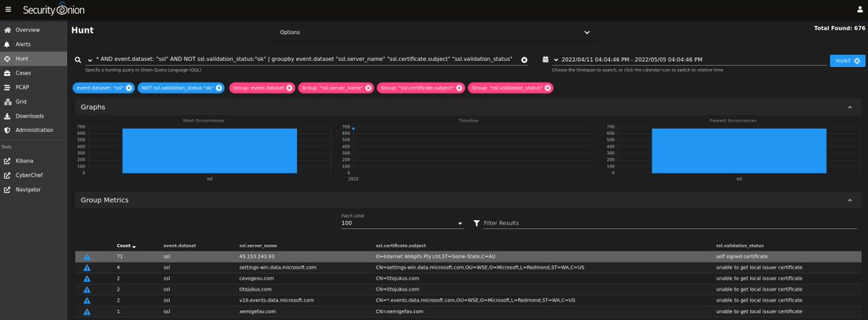The height and width of the screenshot is (320, 868).
Task: Open PCAP in the sidebar
Action: point(23,87)
